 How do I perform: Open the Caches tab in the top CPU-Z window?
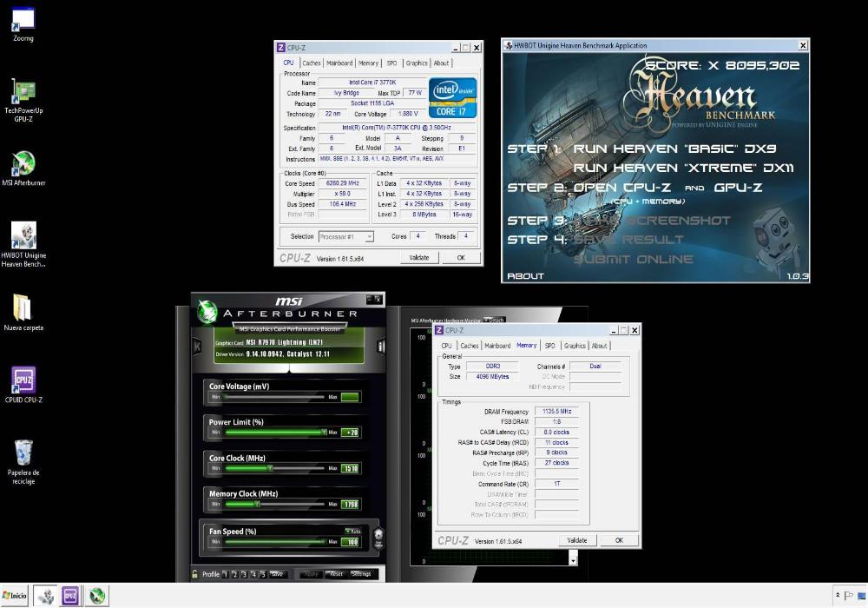pos(311,63)
